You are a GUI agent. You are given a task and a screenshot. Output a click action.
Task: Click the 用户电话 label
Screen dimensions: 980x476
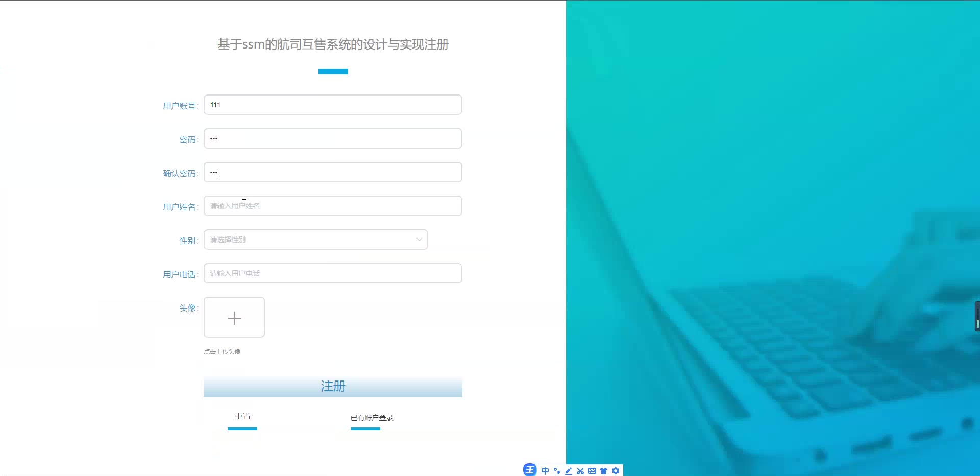point(181,274)
